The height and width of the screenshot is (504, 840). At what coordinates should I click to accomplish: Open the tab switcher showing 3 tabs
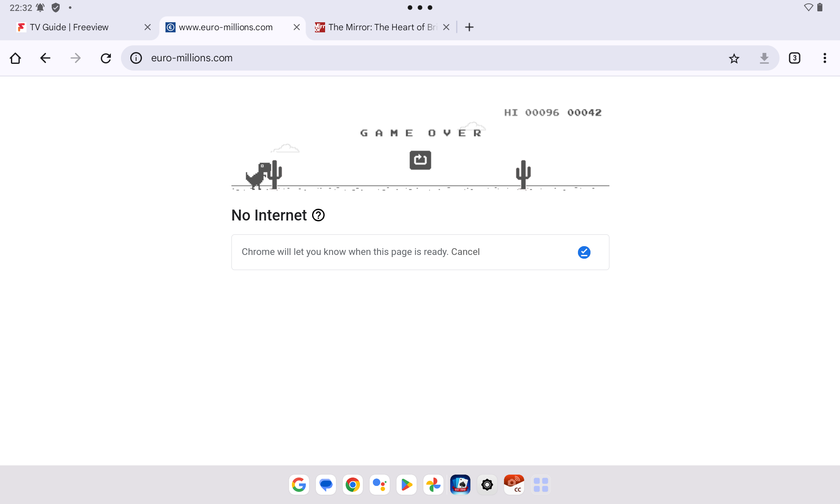click(795, 58)
